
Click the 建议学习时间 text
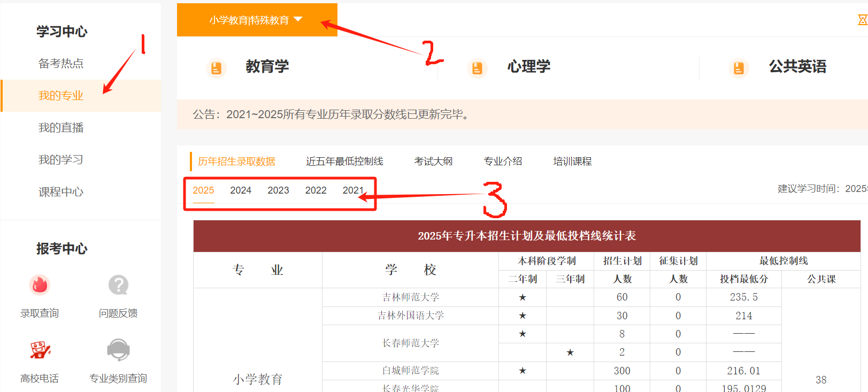click(823, 189)
